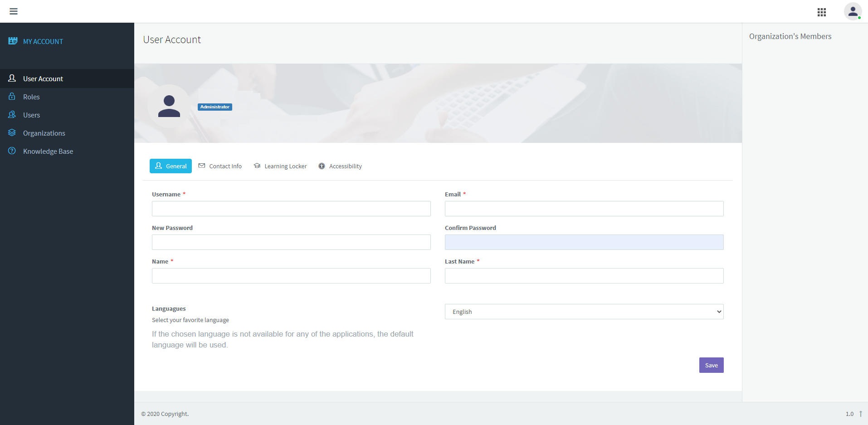Viewport: 868px width, 425px height.
Task: Click the Organization's Members heading
Action: tap(790, 36)
